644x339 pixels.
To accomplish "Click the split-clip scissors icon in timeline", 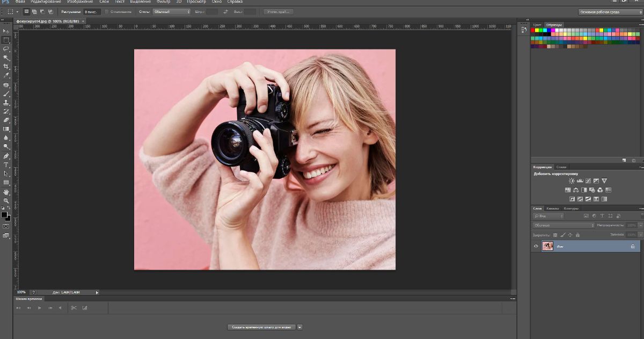I will click(74, 308).
